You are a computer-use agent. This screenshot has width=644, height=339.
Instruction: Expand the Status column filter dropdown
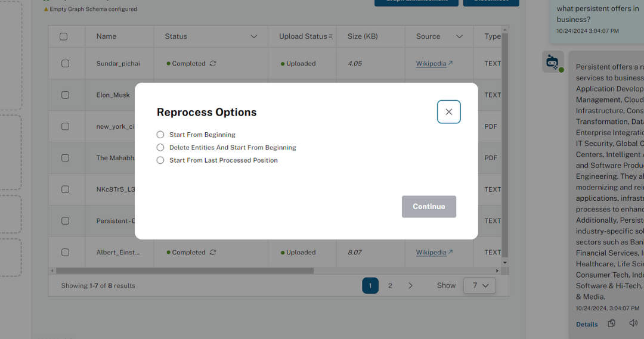254,36
